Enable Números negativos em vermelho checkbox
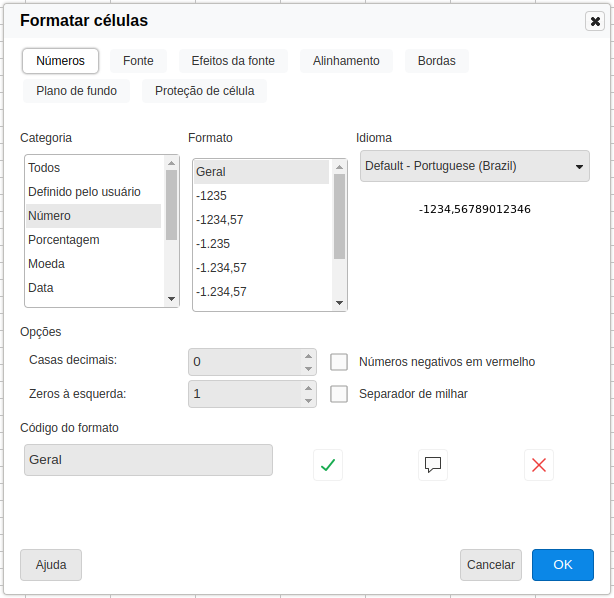The image size is (614, 598). 339,362
